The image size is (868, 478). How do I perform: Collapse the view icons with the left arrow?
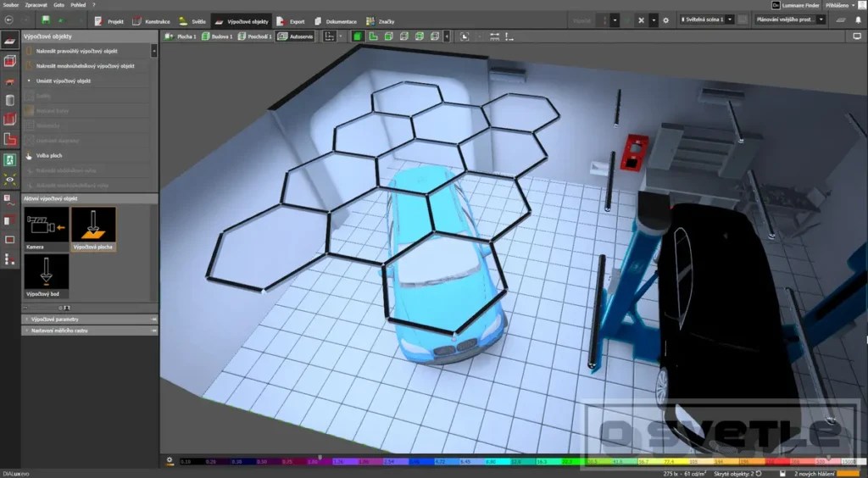pyautogui.click(x=447, y=36)
